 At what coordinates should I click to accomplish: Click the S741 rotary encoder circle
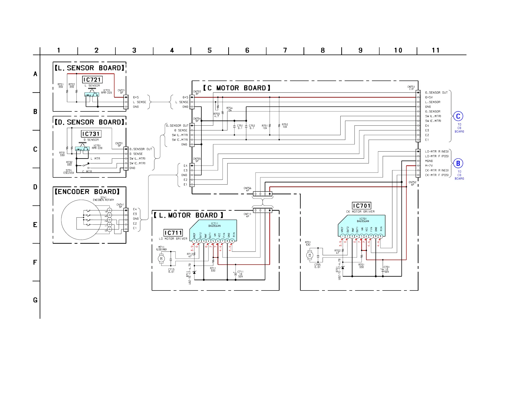81,220
